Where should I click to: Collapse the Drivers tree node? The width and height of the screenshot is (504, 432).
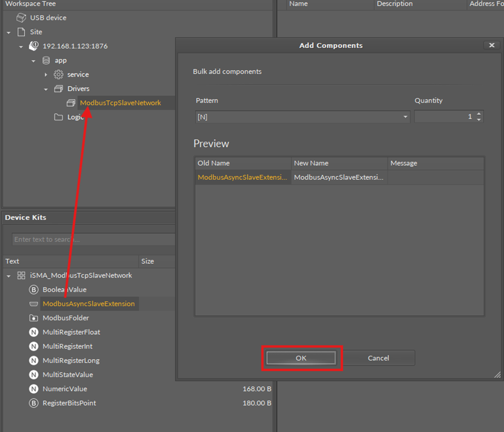pos(46,89)
